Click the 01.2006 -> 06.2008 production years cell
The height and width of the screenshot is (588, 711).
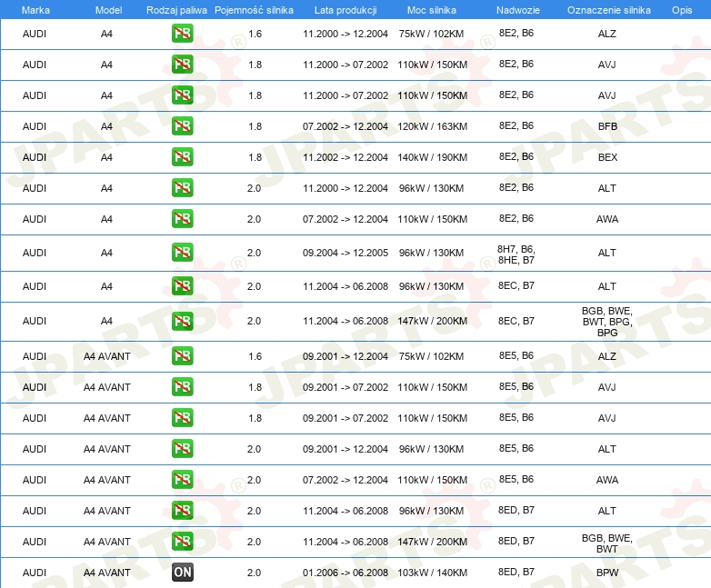345,573
